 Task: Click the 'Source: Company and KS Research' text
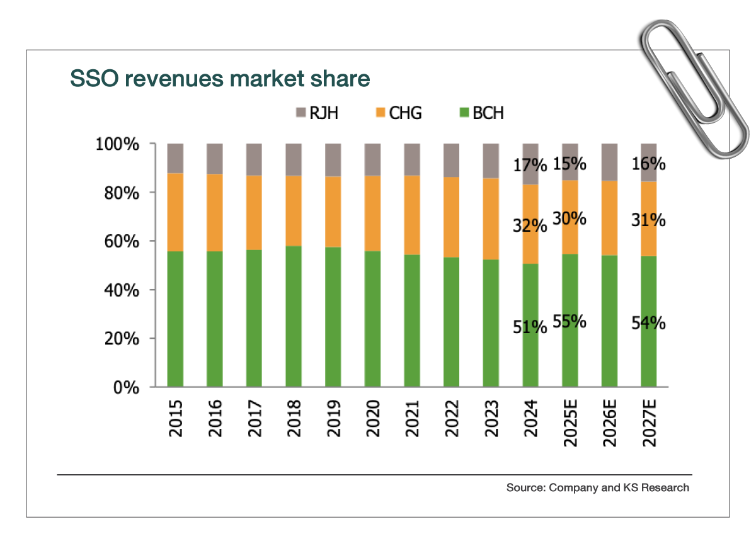(597, 487)
